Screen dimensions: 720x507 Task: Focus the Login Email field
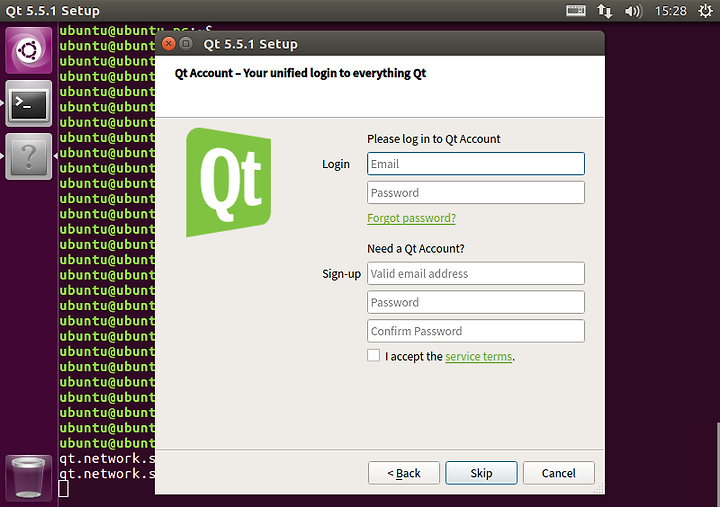(476, 164)
